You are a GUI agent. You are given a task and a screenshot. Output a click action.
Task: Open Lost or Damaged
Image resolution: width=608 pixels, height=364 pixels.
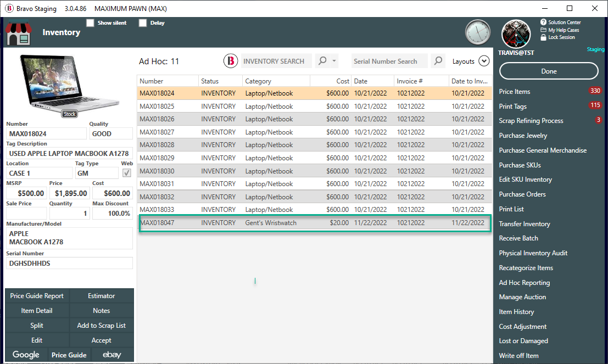pyautogui.click(x=523, y=341)
